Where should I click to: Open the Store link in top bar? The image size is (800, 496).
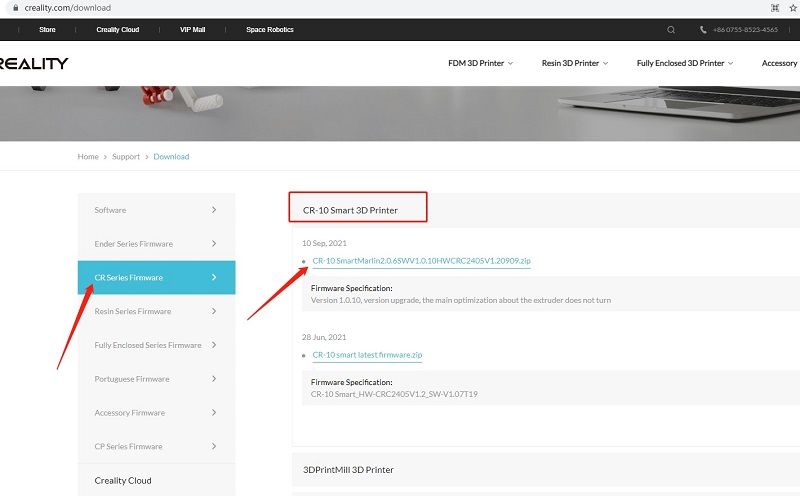[47, 30]
